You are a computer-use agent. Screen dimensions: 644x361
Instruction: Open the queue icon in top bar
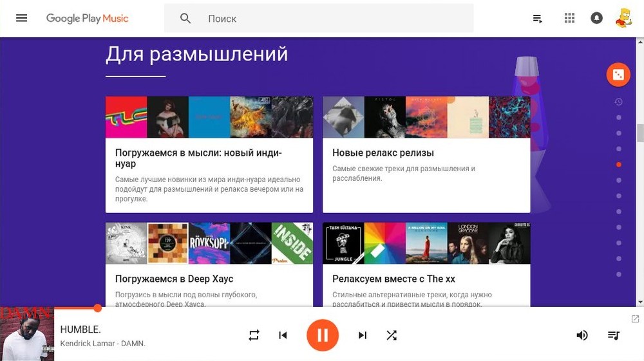537,19
